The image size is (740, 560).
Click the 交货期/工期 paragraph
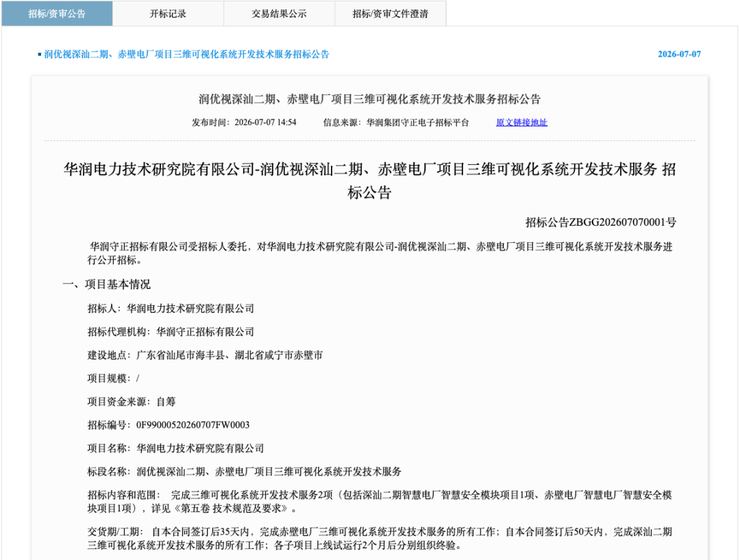click(x=380, y=538)
